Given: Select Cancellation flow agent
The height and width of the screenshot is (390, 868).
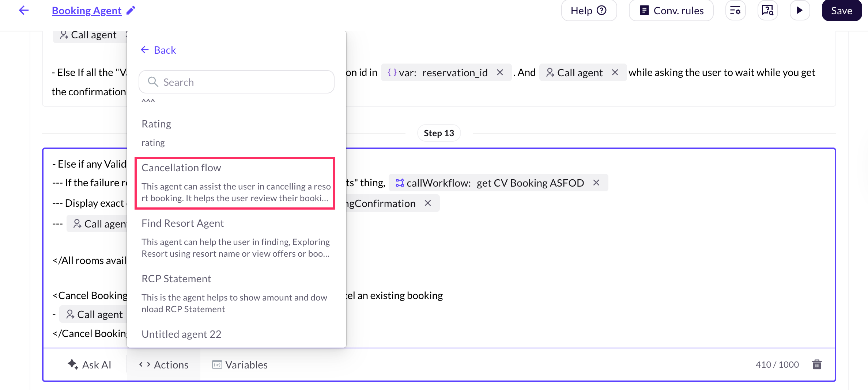Looking at the screenshot, I should pos(235,183).
